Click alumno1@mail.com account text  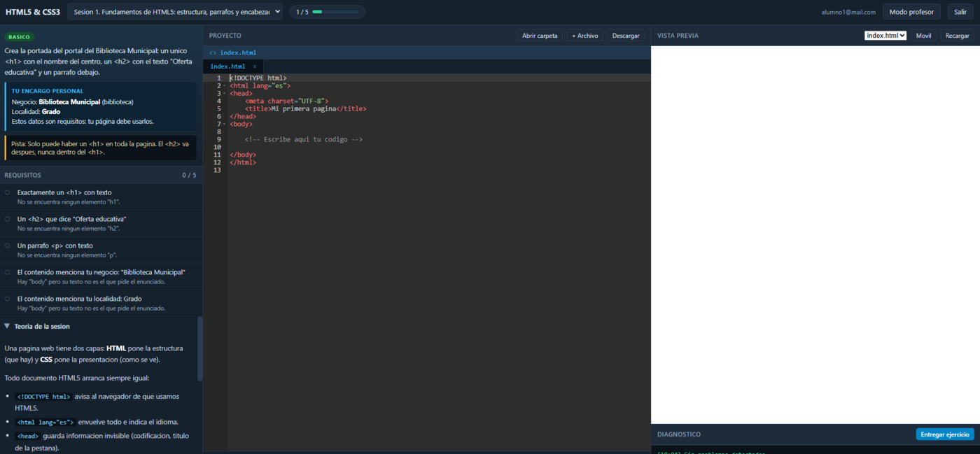point(848,12)
